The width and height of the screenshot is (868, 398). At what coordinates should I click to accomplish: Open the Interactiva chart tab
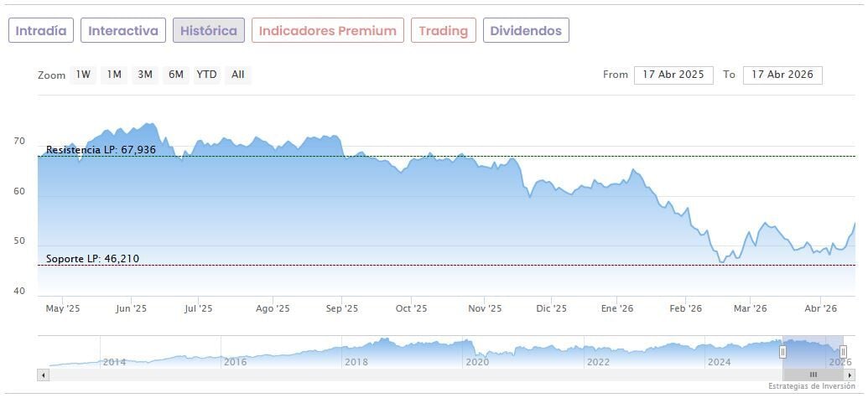(x=123, y=31)
